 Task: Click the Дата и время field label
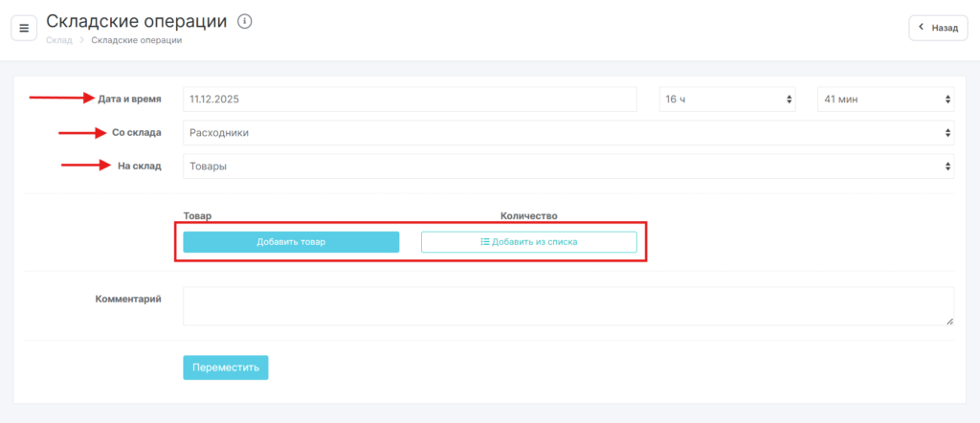(129, 99)
